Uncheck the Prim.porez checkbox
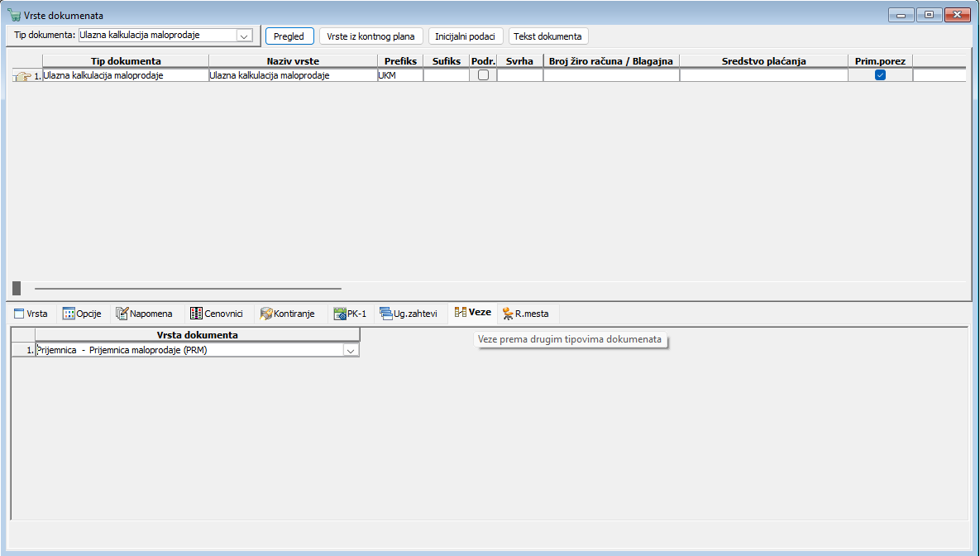The image size is (980, 556). 880,75
